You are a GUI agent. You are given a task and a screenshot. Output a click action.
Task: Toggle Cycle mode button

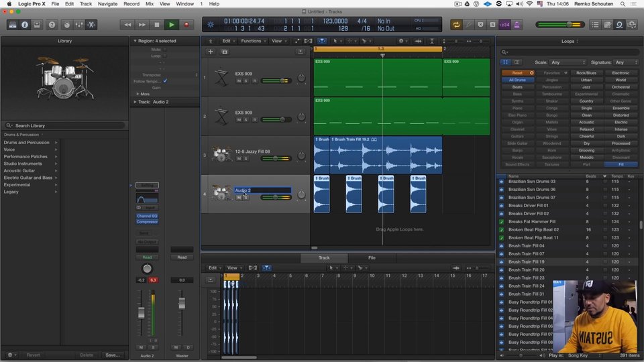click(456, 25)
